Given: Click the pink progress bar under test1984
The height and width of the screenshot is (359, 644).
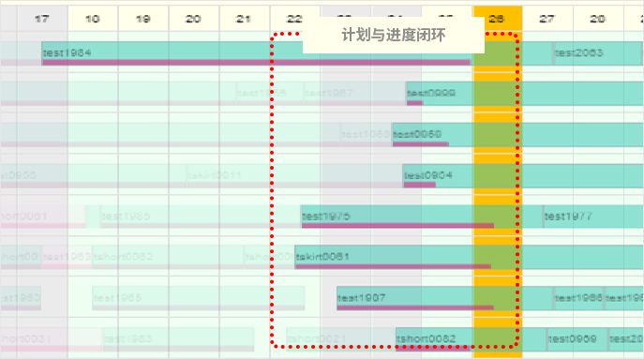Looking at the screenshot, I should pyautogui.click(x=256, y=63).
